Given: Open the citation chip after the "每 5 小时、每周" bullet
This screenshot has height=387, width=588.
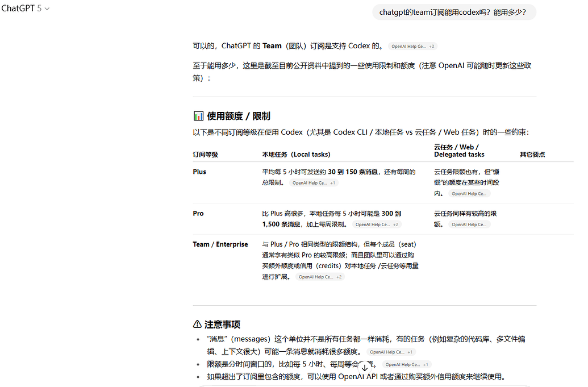Looking at the screenshot, I should point(407,364).
